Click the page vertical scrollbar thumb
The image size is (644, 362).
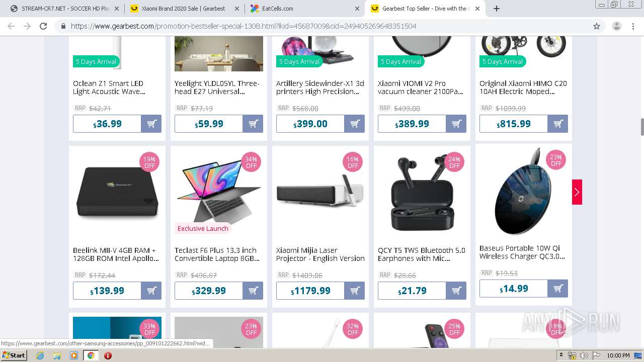642,127
